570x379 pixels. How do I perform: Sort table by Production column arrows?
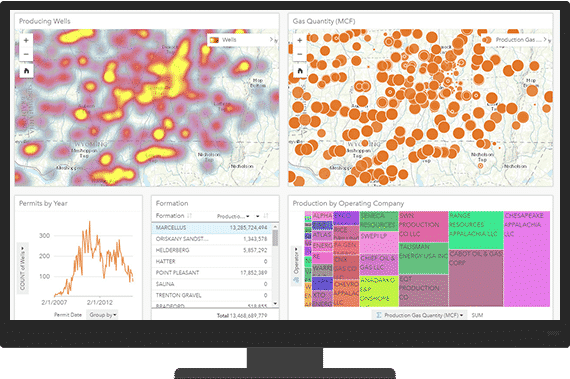pyautogui.click(x=266, y=216)
